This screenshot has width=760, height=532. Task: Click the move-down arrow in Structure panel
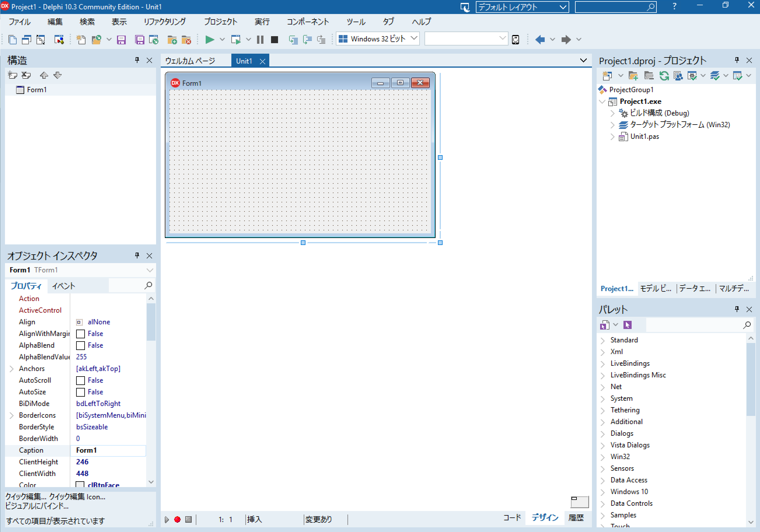pyautogui.click(x=57, y=76)
